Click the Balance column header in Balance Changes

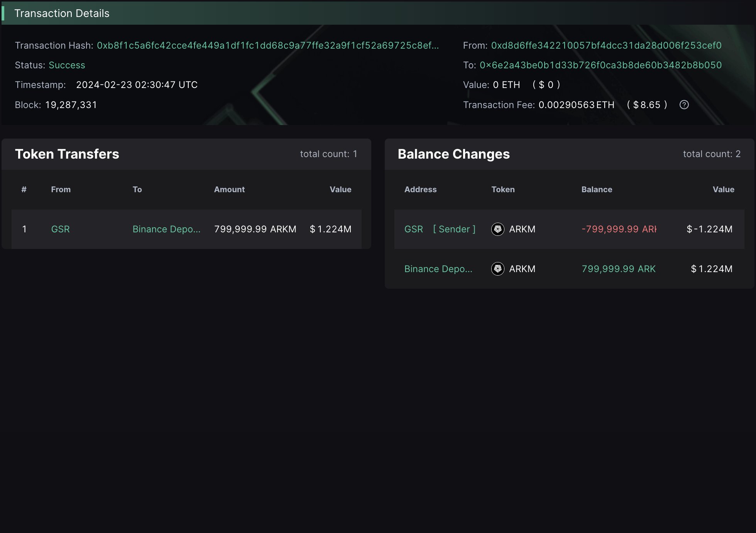click(597, 190)
